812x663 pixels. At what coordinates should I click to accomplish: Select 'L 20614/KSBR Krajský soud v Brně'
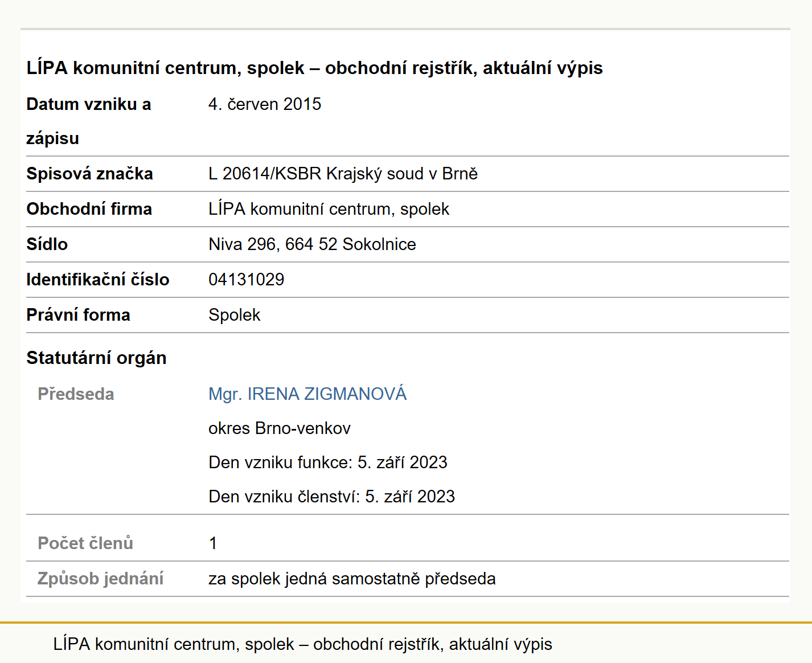343,174
